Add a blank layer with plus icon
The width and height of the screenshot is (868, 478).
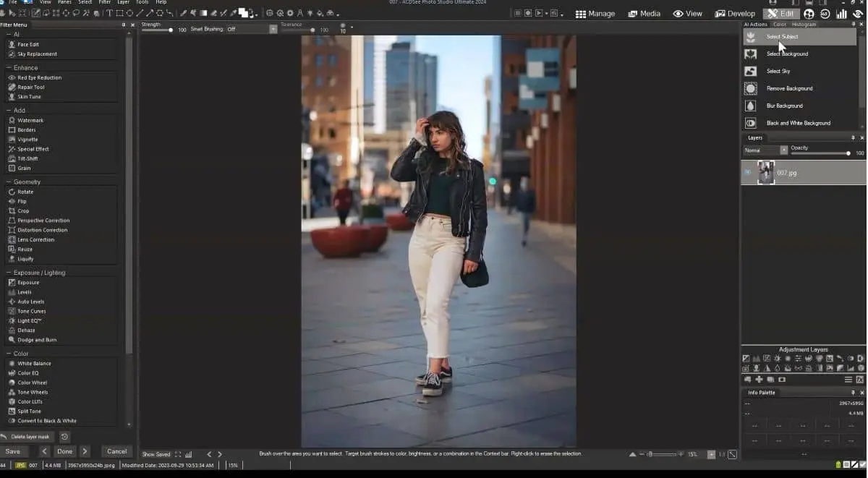click(759, 379)
